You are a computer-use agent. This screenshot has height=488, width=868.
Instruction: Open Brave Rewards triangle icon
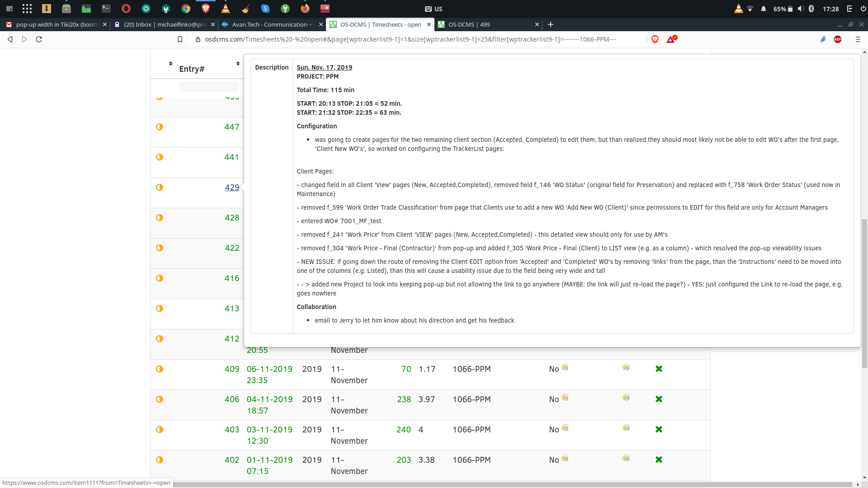tap(671, 39)
